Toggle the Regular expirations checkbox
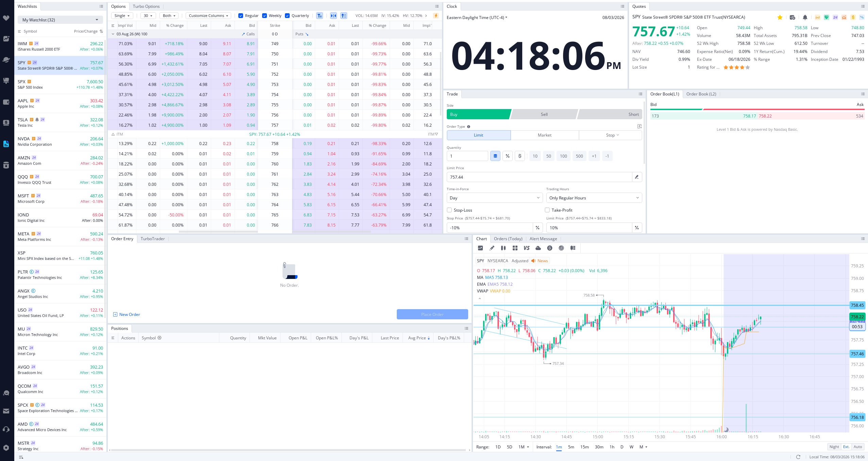868x461 pixels. click(x=241, y=16)
